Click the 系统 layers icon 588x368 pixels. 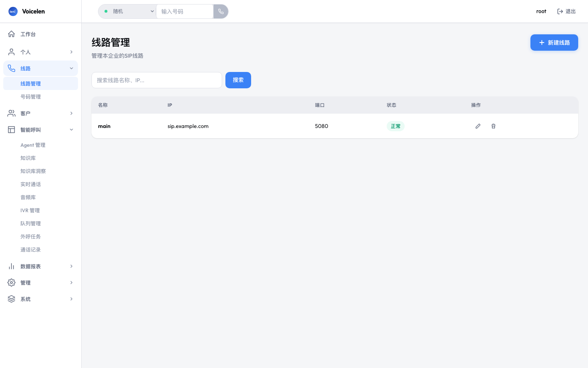point(11,299)
